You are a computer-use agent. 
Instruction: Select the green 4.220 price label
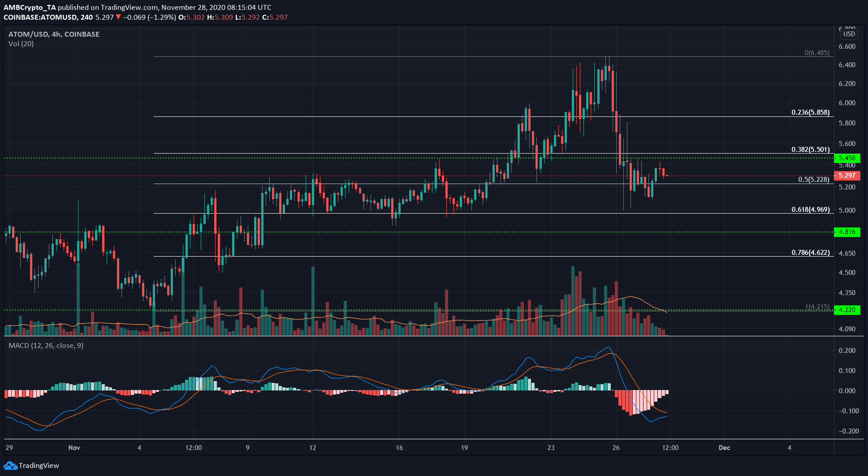pyautogui.click(x=847, y=310)
